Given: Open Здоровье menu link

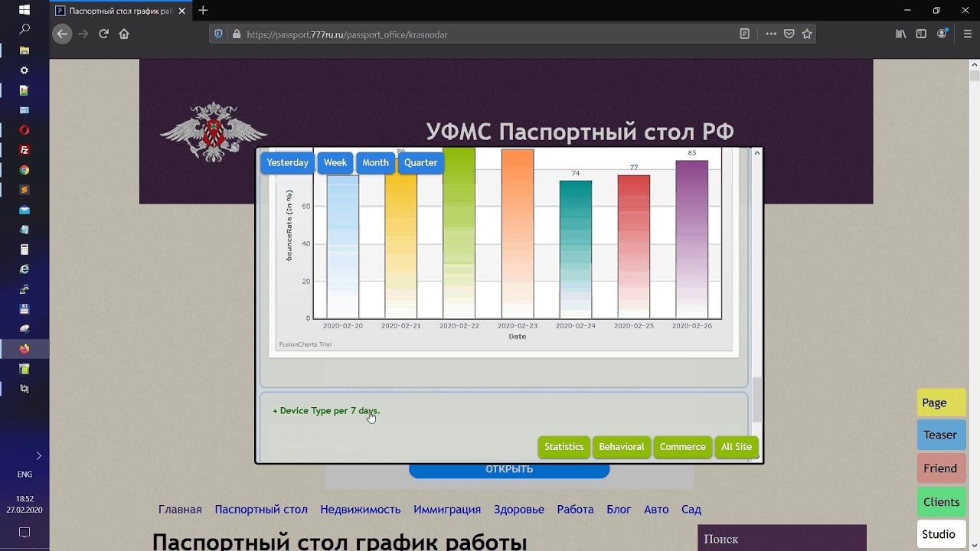Looking at the screenshot, I should click(x=519, y=509).
